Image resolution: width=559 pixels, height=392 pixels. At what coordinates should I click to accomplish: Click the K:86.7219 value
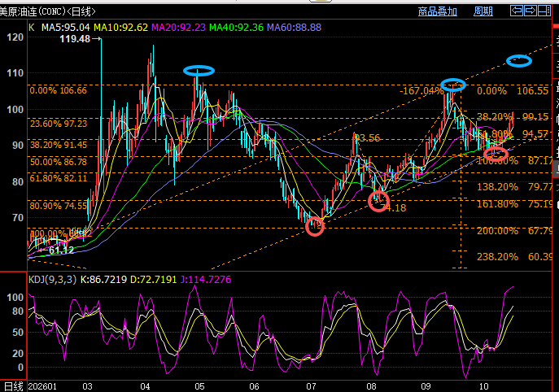pyautogui.click(x=103, y=280)
